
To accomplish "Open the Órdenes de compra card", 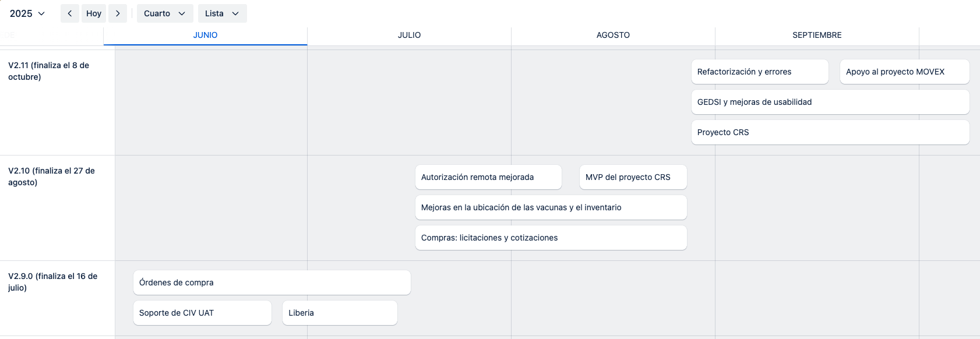I will pyautogui.click(x=272, y=282).
